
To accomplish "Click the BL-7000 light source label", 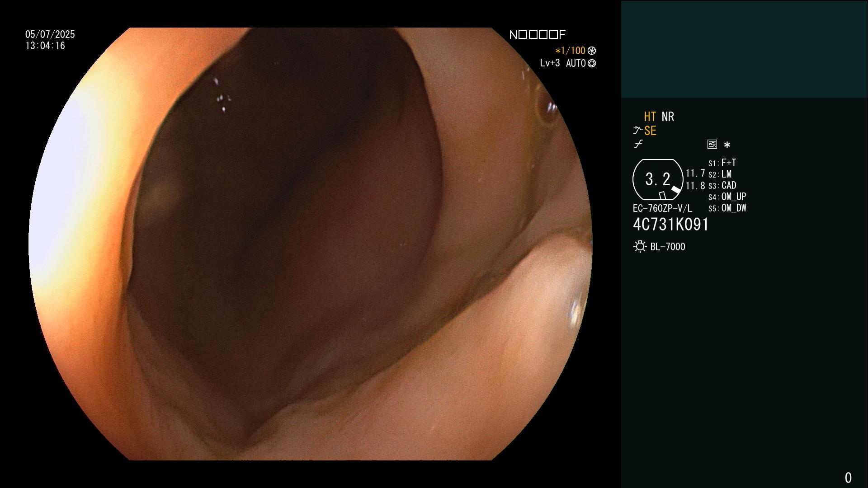I will click(x=668, y=247).
